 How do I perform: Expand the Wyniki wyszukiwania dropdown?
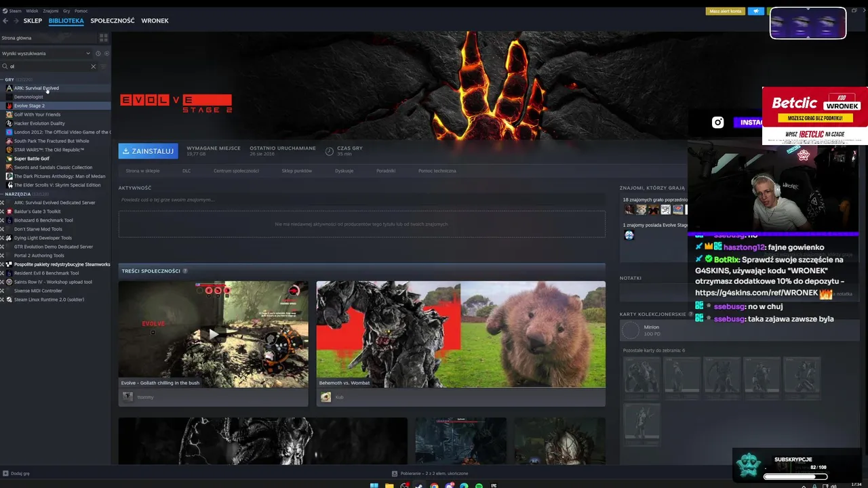pyautogui.click(x=87, y=54)
